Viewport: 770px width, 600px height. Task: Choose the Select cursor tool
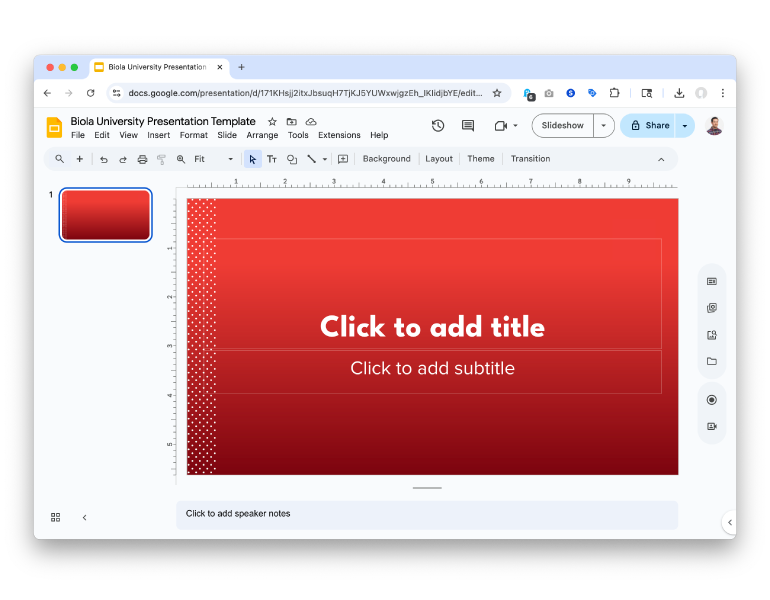click(x=252, y=159)
